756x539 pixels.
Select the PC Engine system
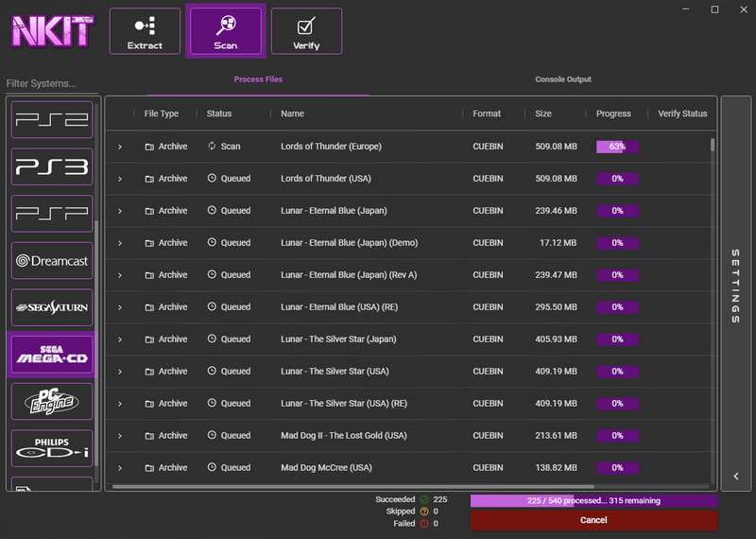click(52, 402)
